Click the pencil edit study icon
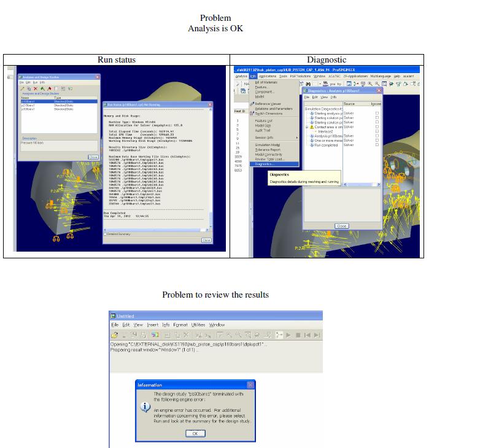Image resolution: width=491 pixels, height=448 pixels. coord(22,88)
